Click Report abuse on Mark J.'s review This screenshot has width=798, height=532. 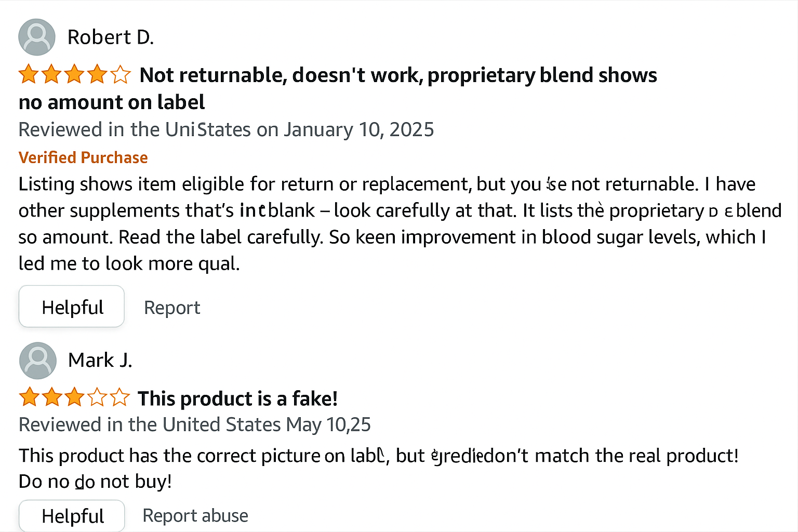point(195,515)
